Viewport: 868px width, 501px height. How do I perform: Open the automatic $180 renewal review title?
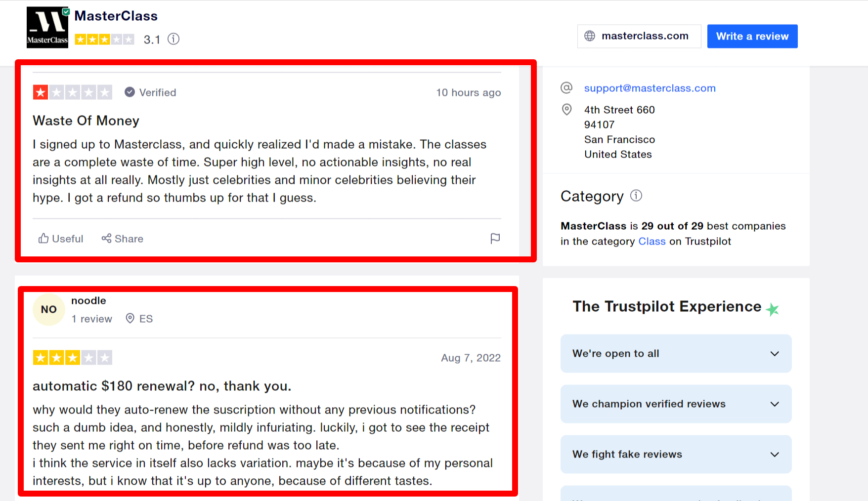coord(162,386)
